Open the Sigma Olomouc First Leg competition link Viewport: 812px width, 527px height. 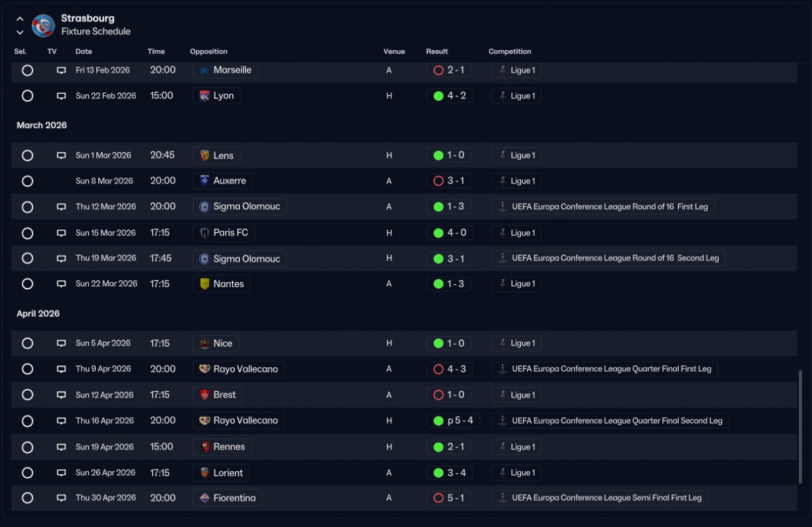point(603,207)
